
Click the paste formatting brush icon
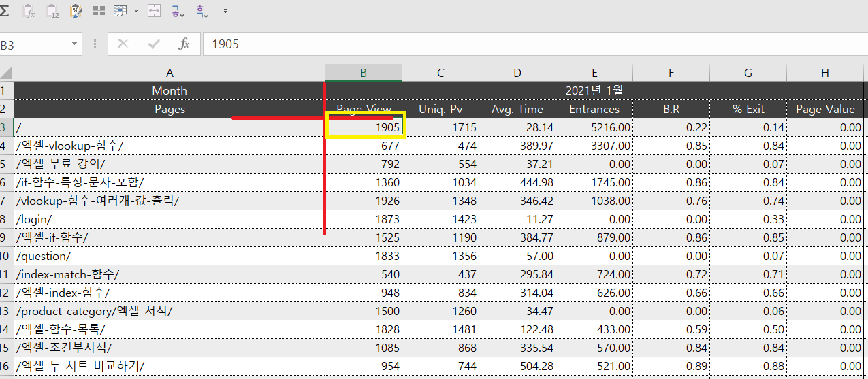coord(76,11)
